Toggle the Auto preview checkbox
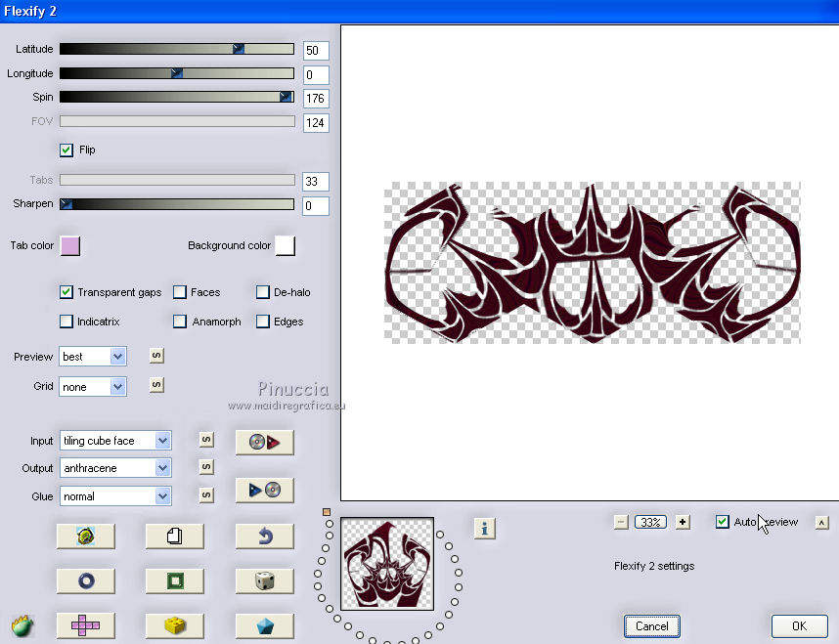The image size is (839, 644). [723, 522]
